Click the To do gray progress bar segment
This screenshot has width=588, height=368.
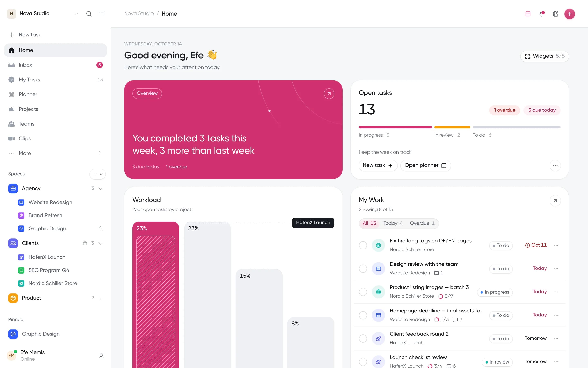(517, 127)
